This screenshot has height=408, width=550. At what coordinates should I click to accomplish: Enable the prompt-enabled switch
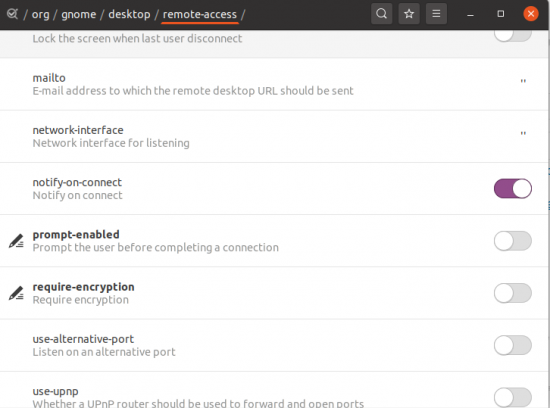tap(513, 241)
